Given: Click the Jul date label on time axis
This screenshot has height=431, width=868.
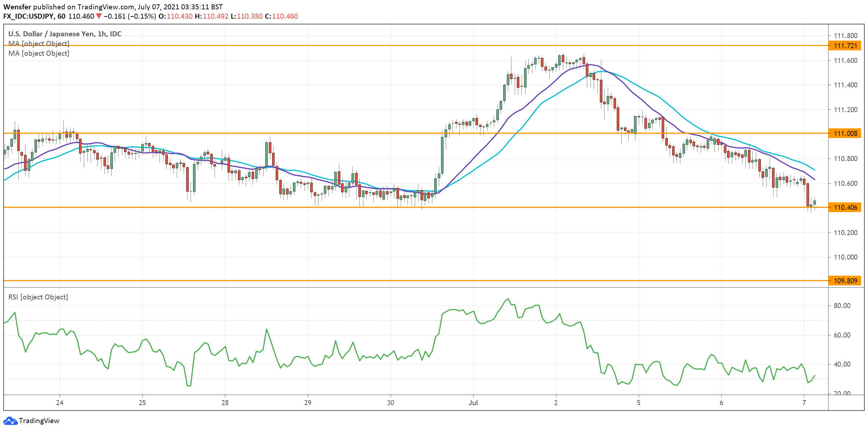Looking at the screenshot, I should [473, 403].
